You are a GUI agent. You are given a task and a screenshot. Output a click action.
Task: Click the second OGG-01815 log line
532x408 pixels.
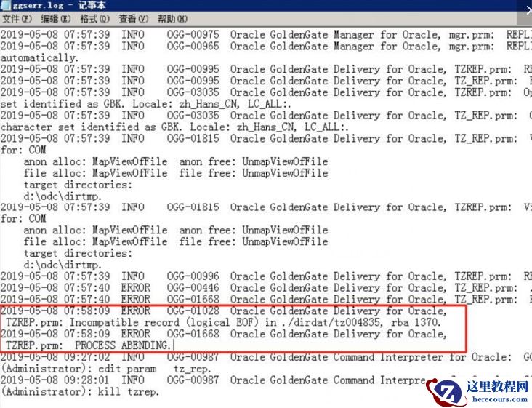(266, 207)
